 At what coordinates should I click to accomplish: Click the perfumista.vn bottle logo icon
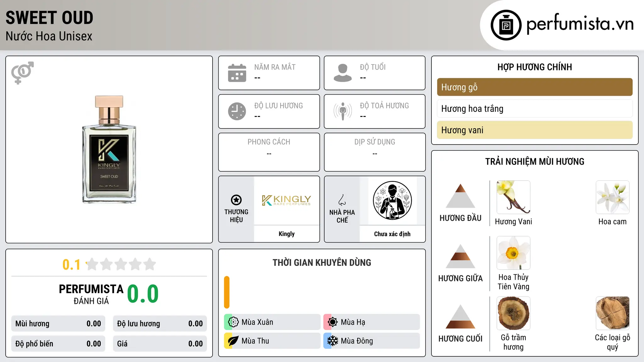click(x=506, y=25)
